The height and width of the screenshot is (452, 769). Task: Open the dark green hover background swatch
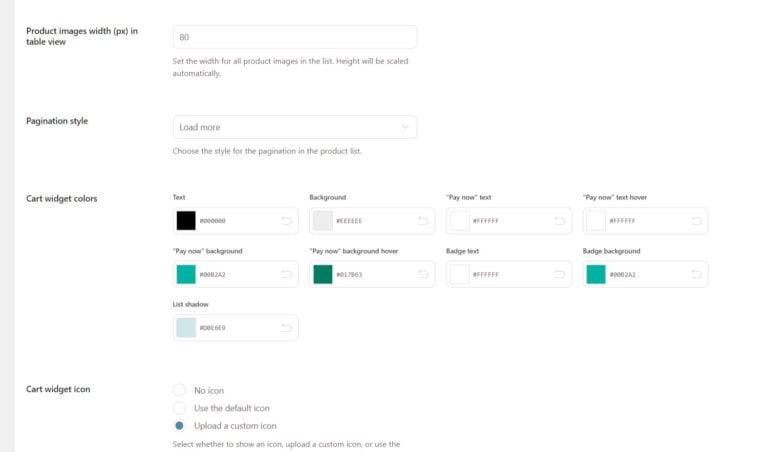tap(323, 274)
